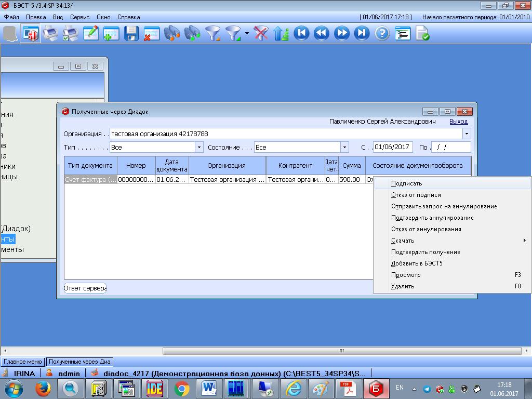
Task: Open the Вид menu
Action: [58, 17]
